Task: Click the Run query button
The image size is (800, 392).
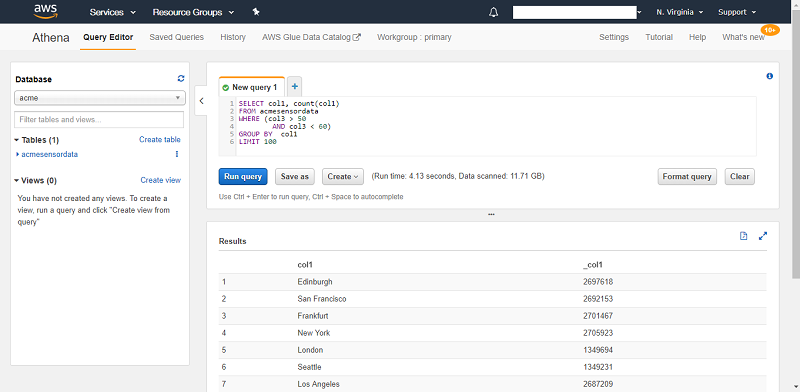Action: [243, 177]
